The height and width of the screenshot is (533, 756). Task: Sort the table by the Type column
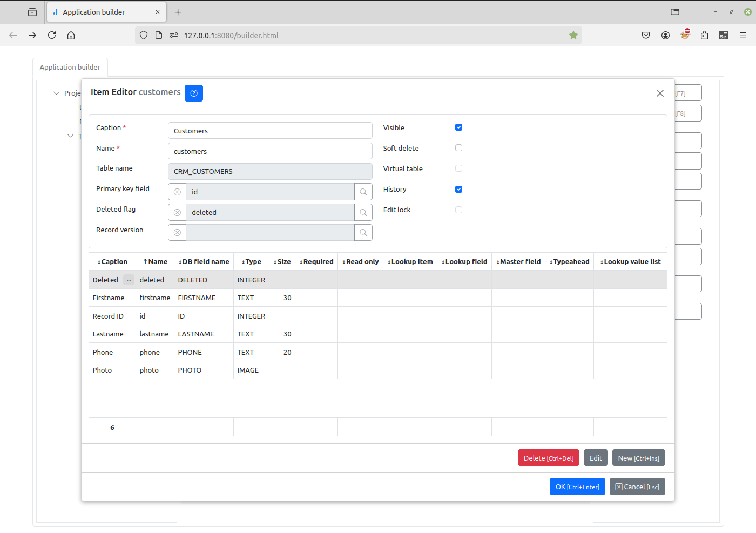point(251,262)
